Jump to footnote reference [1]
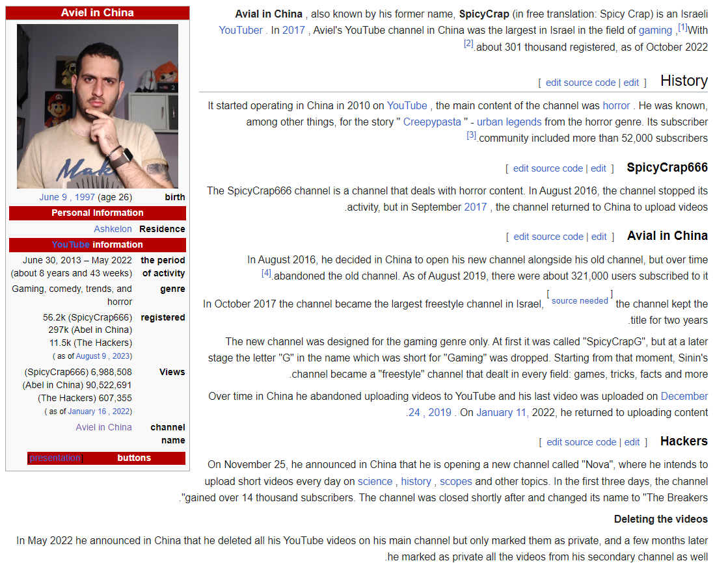The image size is (728, 563). tap(682, 27)
